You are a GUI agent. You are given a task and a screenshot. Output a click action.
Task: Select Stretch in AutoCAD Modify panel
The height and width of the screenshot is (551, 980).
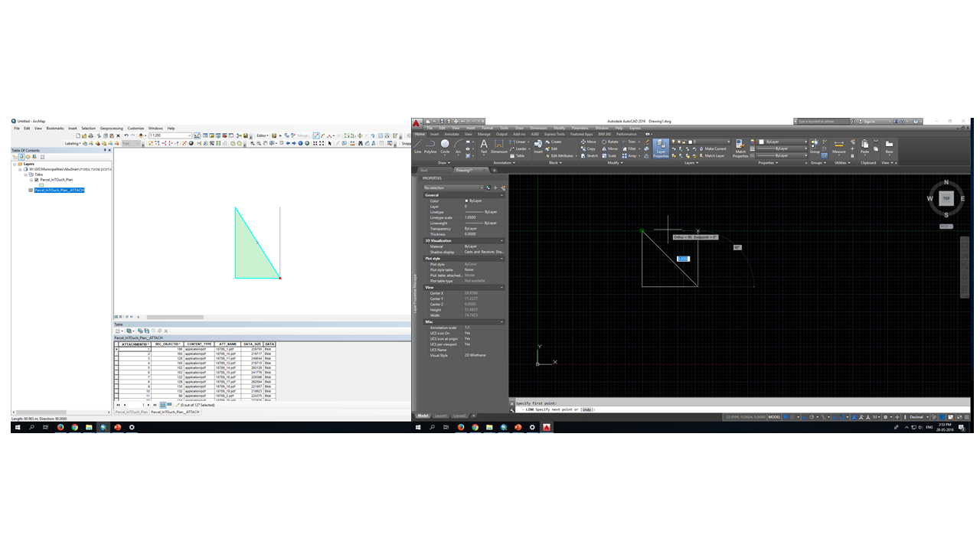coord(588,155)
